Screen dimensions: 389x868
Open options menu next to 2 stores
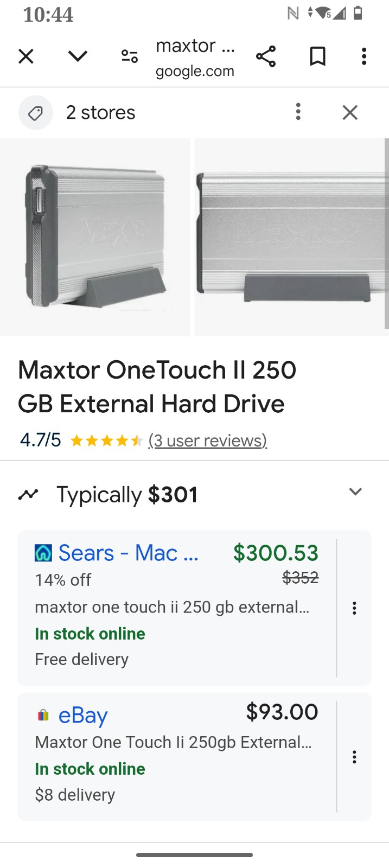(298, 112)
